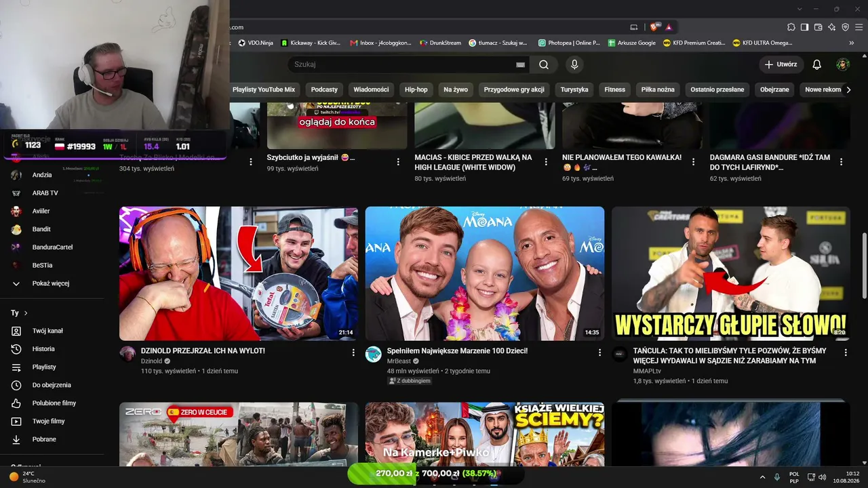The height and width of the screenshot is (488, 868).
Task: Open the YouTube account avatar menu
Action: click(x=843, y=64)
